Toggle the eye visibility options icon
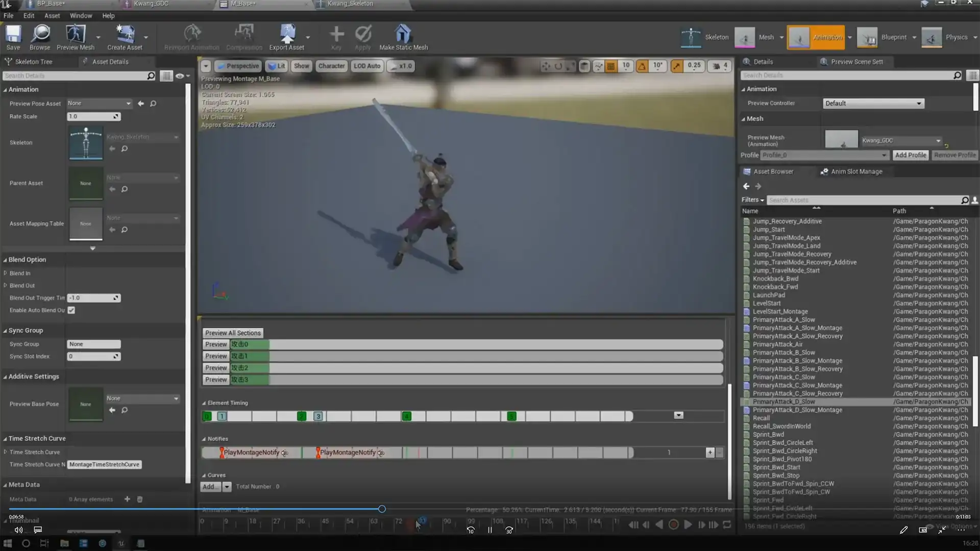Screen dimensions: 980x551 tap(180, 76)
